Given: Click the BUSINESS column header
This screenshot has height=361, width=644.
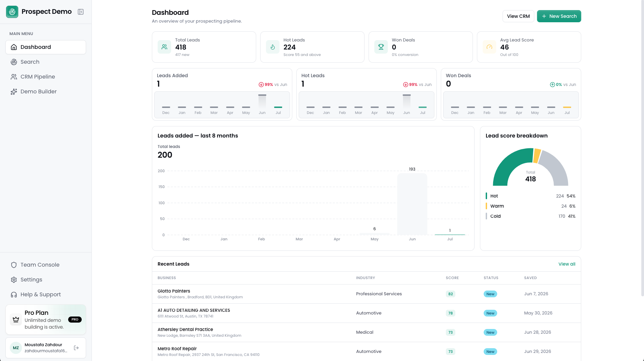Looking at the screenshot, I should coord(167,278).
